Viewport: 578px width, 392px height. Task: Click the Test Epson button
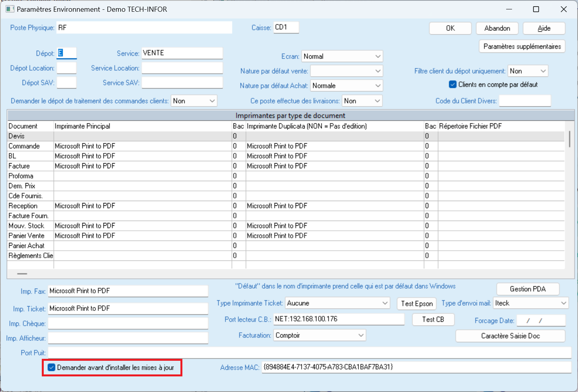click(x=417, y=304)
